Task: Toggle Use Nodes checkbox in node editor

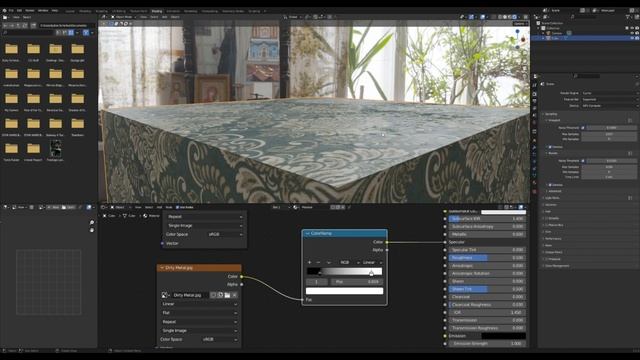Action: [178, 207]
